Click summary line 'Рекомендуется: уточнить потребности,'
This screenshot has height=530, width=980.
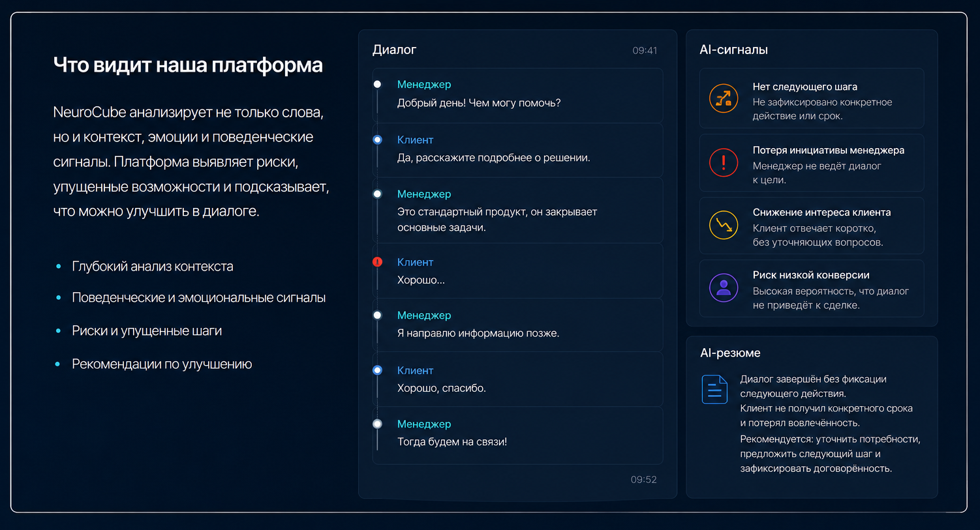click(830, 439)
